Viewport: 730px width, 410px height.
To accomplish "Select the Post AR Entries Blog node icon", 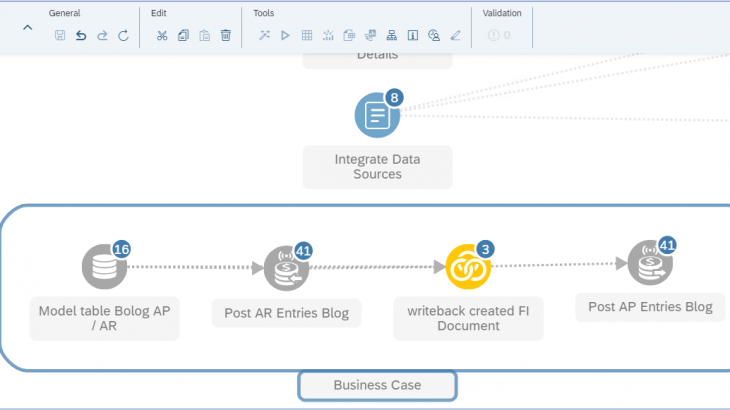I will click(x=286, y=269).
